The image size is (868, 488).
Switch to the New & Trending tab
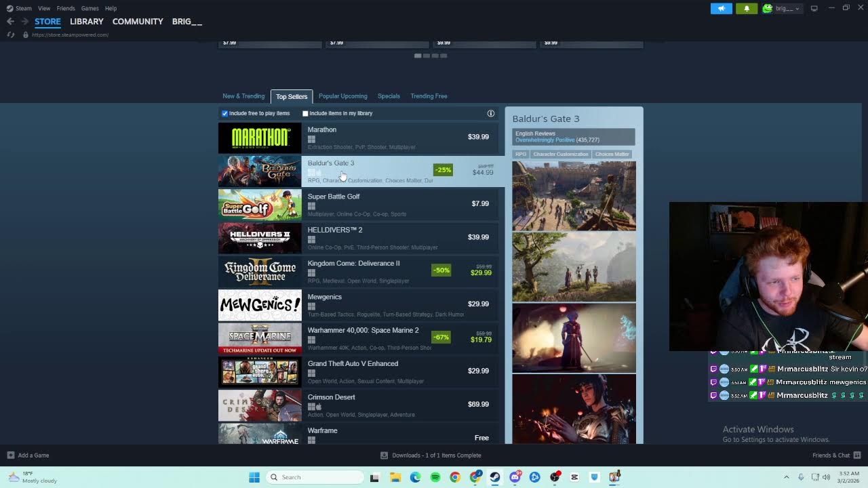pos(243,96)
